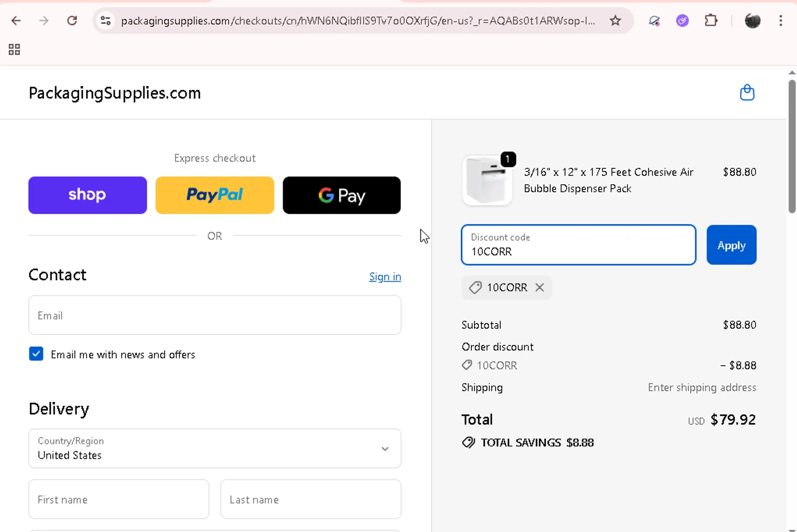Click the bubble dispenser product thumbnail
The image size is (797, 532).
(x=487, y=181)
